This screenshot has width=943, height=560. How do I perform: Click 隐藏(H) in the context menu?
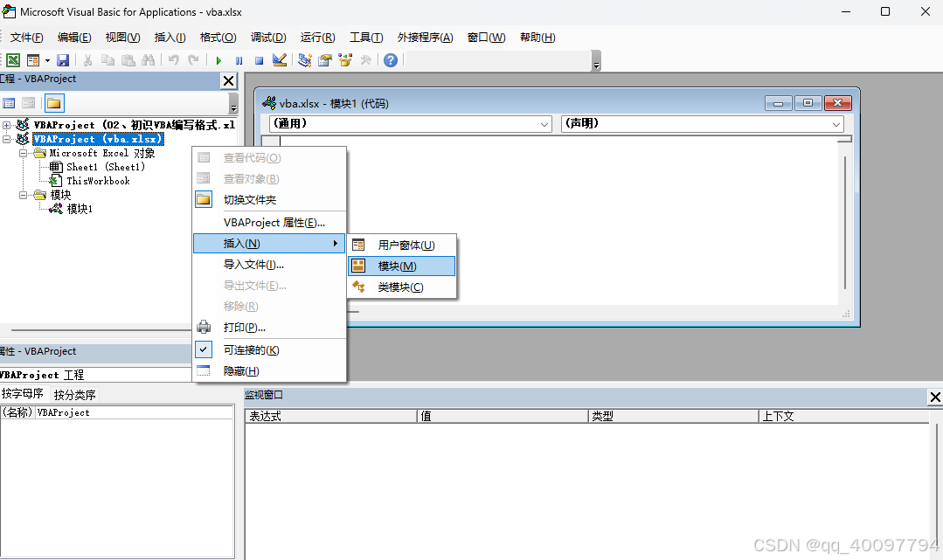coord(269,371)
